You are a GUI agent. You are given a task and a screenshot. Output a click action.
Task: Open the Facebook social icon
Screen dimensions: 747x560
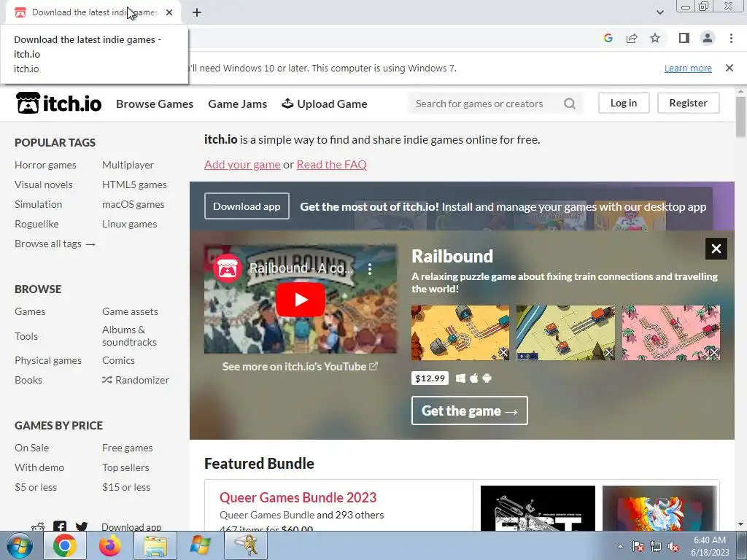click(x=60, y=526)
